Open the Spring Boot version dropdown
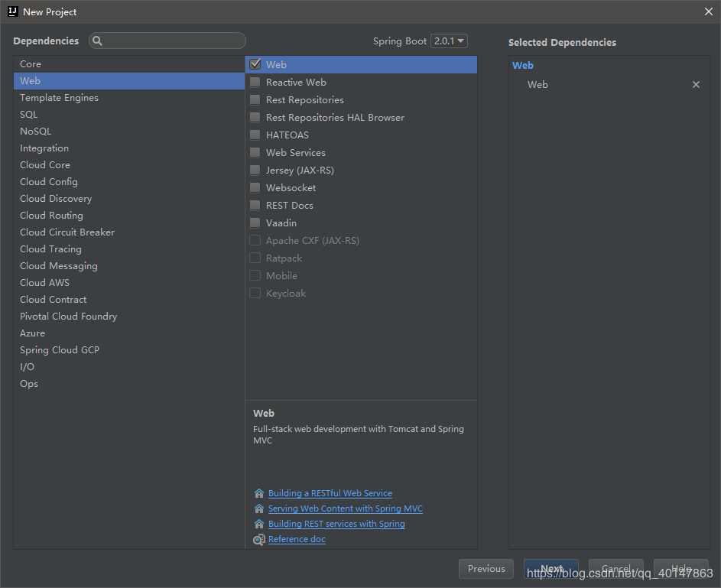This screenshot has width=721, height=588. [449, 41]
